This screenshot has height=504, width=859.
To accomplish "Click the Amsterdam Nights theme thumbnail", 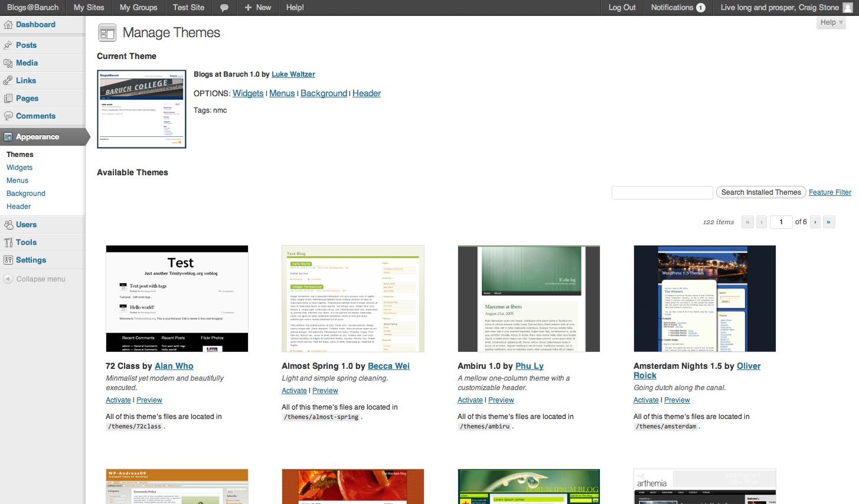I will 705,299.
